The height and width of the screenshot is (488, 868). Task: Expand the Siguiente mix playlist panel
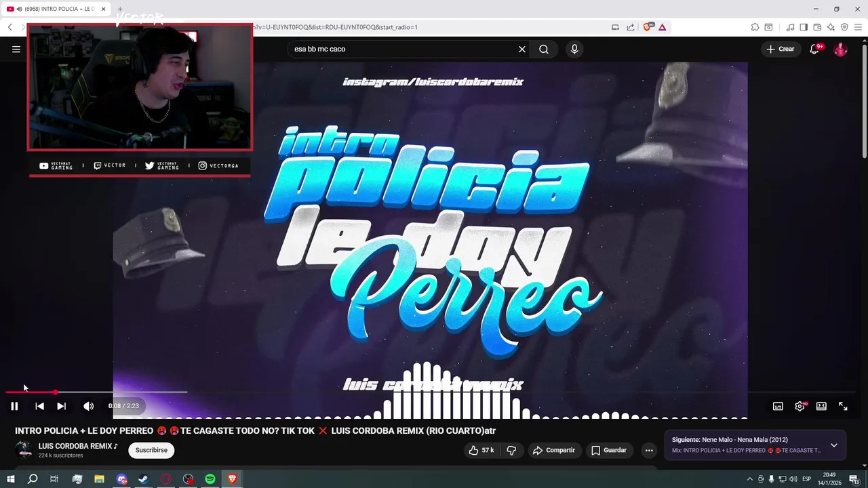click(x=833, y=445)
